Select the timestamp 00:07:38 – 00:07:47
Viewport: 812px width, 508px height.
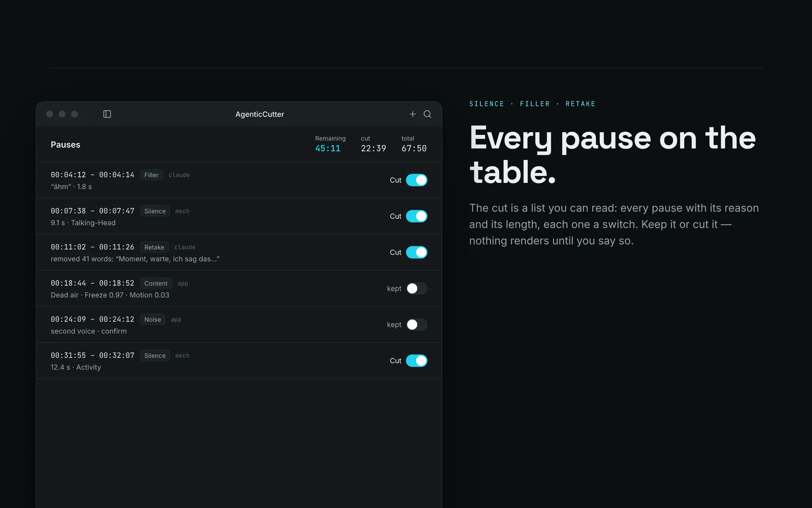click(x=92, y=211)
